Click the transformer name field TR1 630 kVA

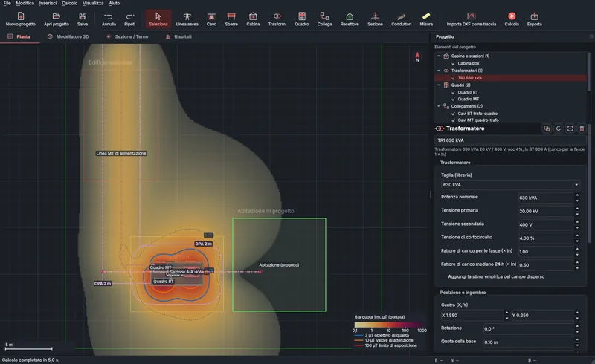coord(509,140)
